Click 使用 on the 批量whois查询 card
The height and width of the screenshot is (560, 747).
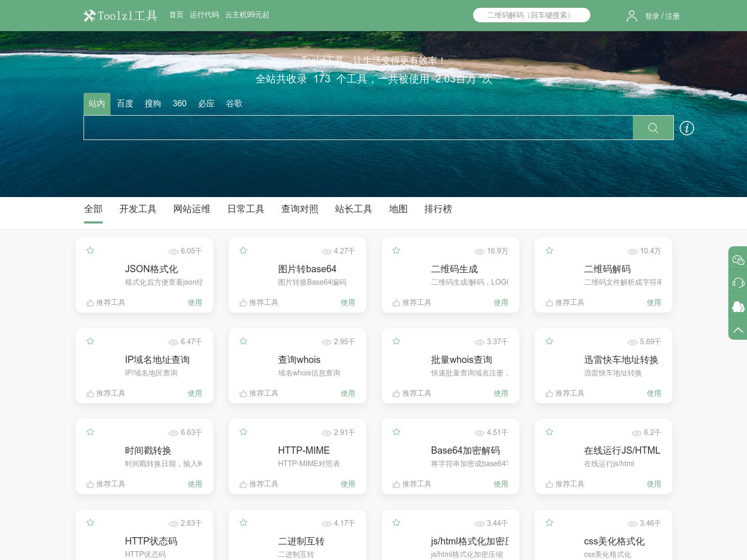pyautogui.click(x=501, y=394)
